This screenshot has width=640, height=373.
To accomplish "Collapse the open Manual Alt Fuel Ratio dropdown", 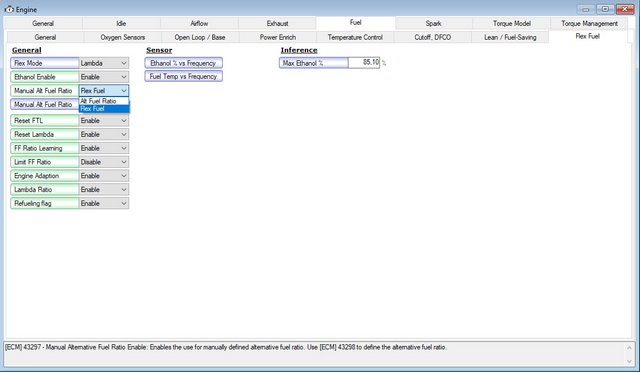I will (x=104, y=91).
